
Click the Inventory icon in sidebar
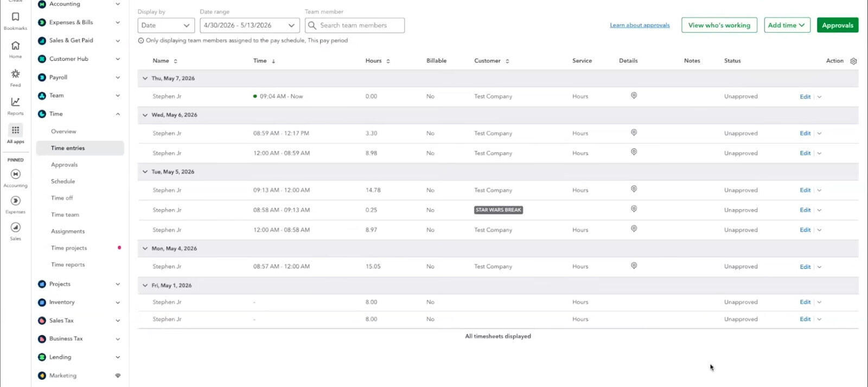42,302
